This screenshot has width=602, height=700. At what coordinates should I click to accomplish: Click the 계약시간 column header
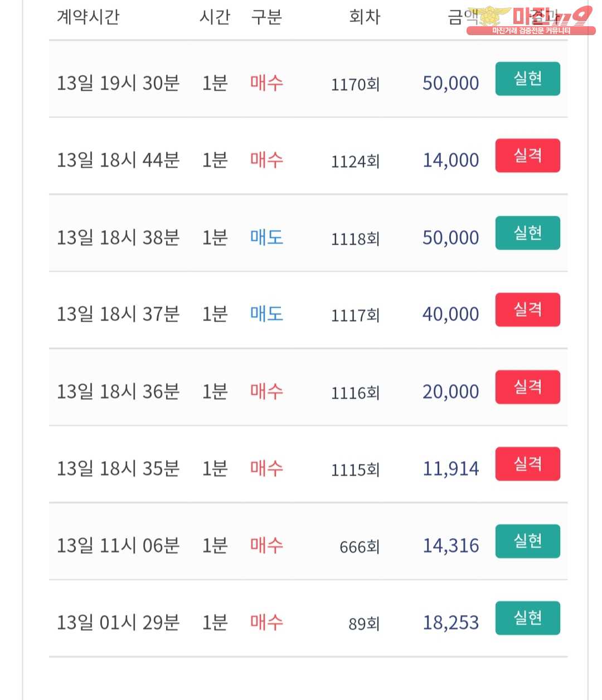88,17
